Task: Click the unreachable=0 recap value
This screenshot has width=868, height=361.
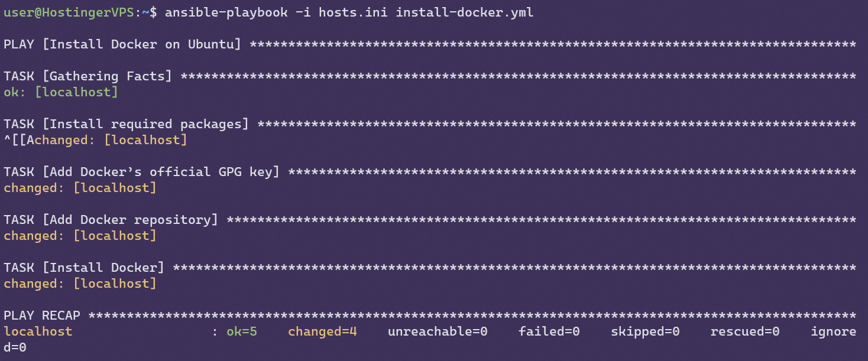Action: point(438,331)
